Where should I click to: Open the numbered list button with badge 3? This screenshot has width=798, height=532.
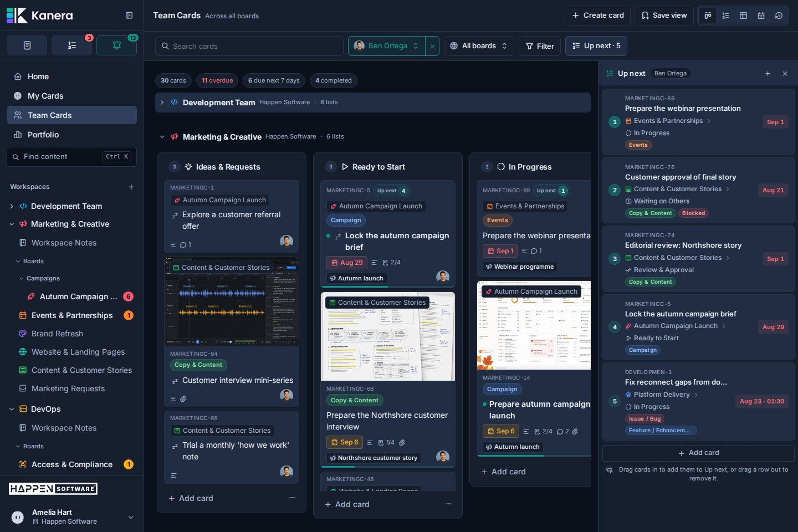(x=71, y=45)
